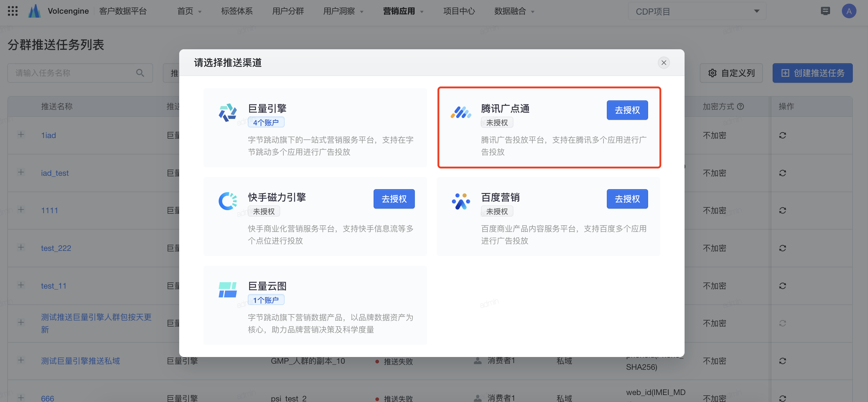Click the 快手磁力引擎 channel logo
Image resolution: width=868 pixels, height=402 pixels.
[228, 201]
